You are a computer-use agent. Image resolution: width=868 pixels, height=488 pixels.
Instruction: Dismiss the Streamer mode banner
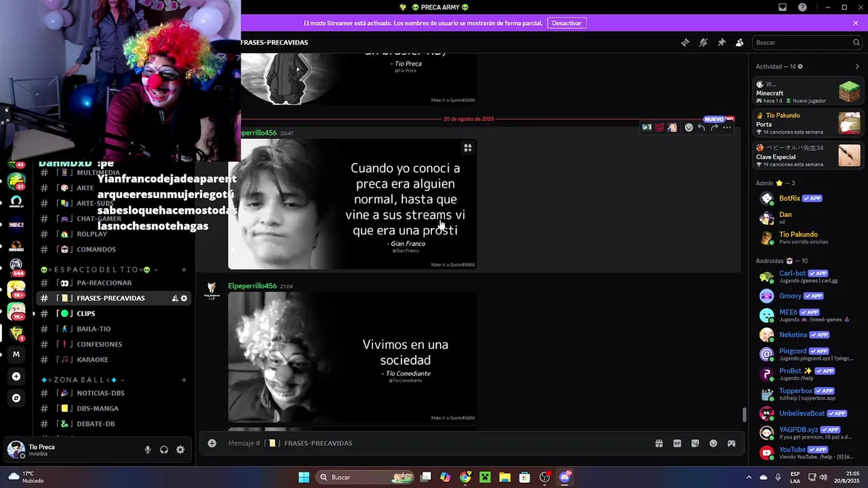[856, 23]
